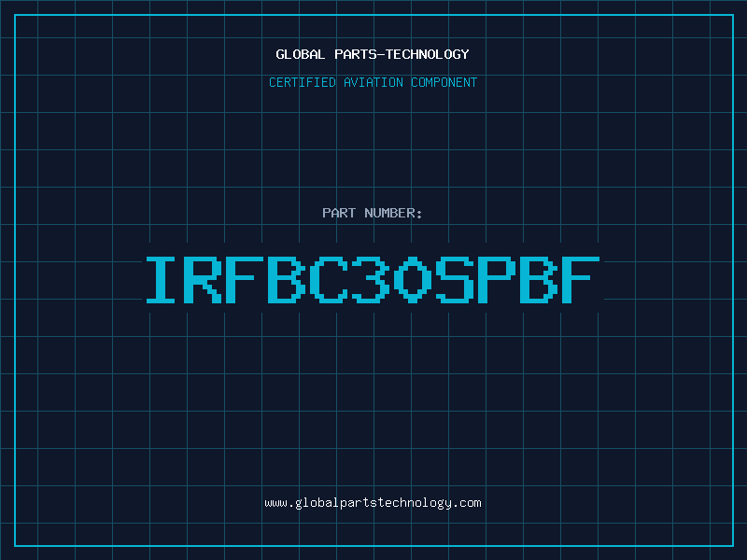Screen dimensions: 747x560
Task: Click the PART NUMBER: label
Action: (x=373, y=213)
